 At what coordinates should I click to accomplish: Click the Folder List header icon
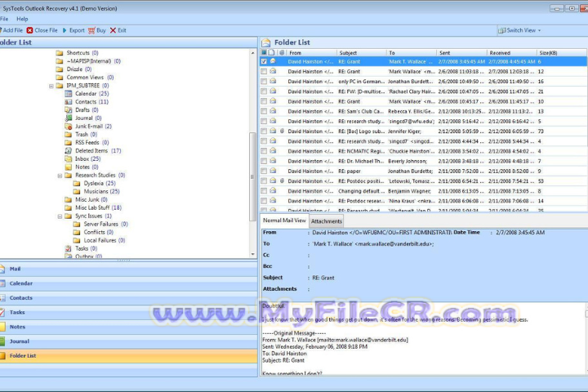coord(266,42)
